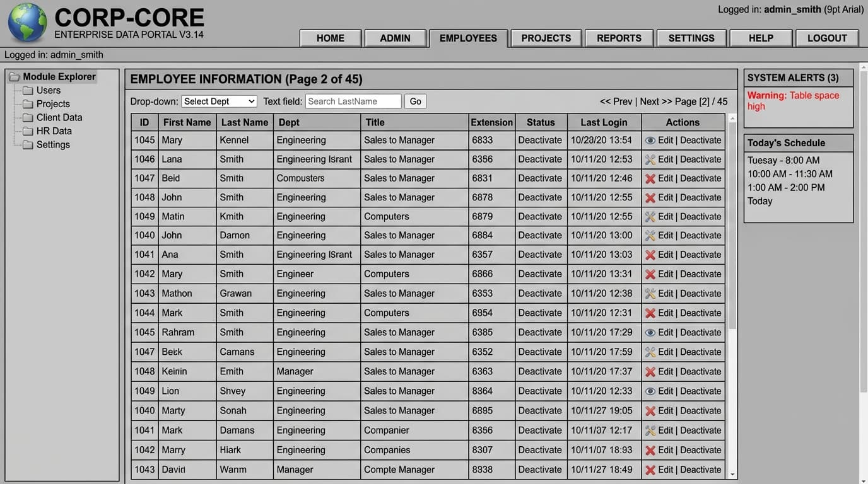Open the Client Data tree node
The height and width of the screenshot is (484, 868).
tap(59, 117)
